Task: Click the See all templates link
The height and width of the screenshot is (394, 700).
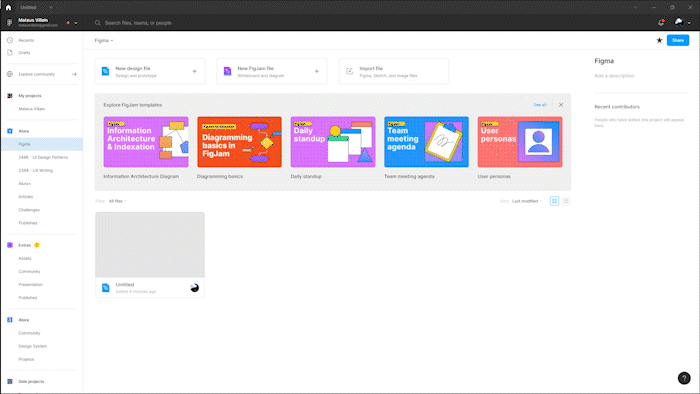Action: point(540,105)
